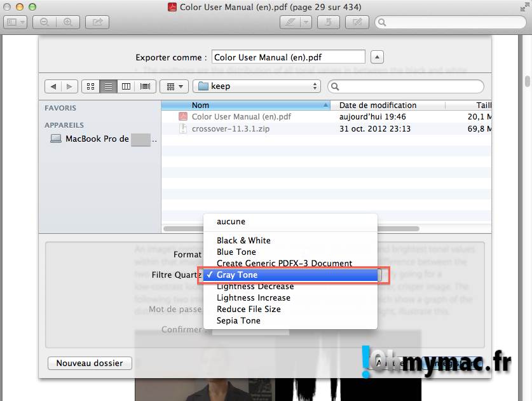532x401 pixels.
Task: Select Color User Manual (en).pdf file row
Action: [326, 117]
